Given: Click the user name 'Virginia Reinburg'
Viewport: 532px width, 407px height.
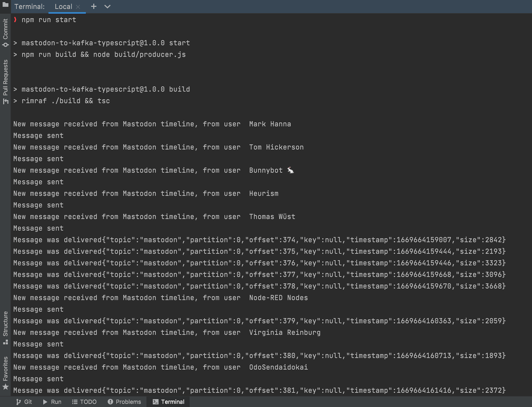Looking at the screenshot, I should 285,333.
